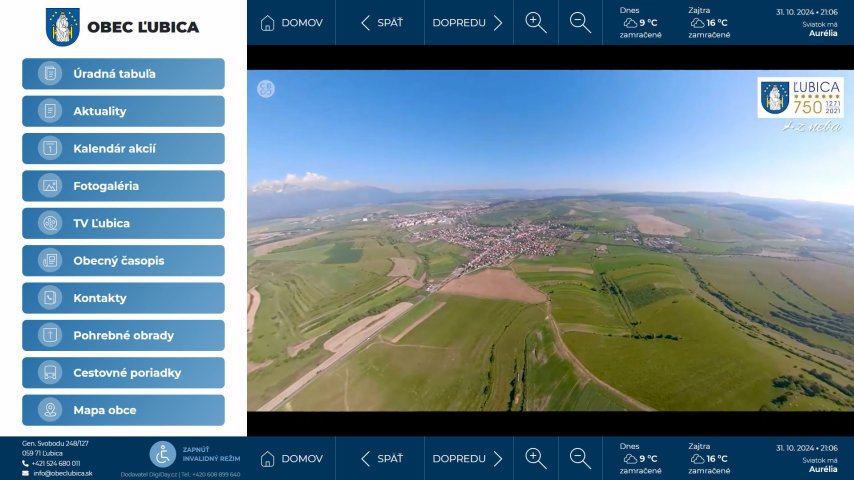
Task: Open Mapa obce from the sidebar
Action: [123, 410]
